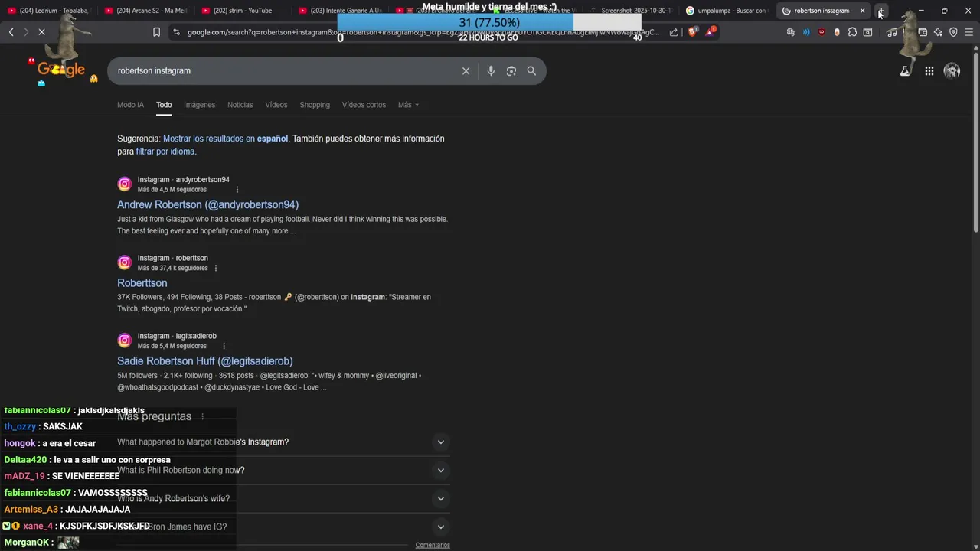Open Brave VPN shield icon
980x551 pixels.
point(953,32)
